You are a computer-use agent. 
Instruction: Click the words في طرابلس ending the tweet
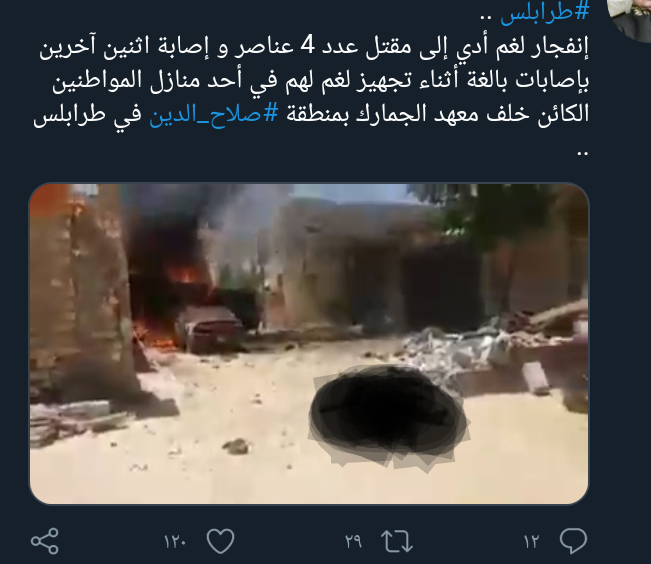tap(88, 114)
